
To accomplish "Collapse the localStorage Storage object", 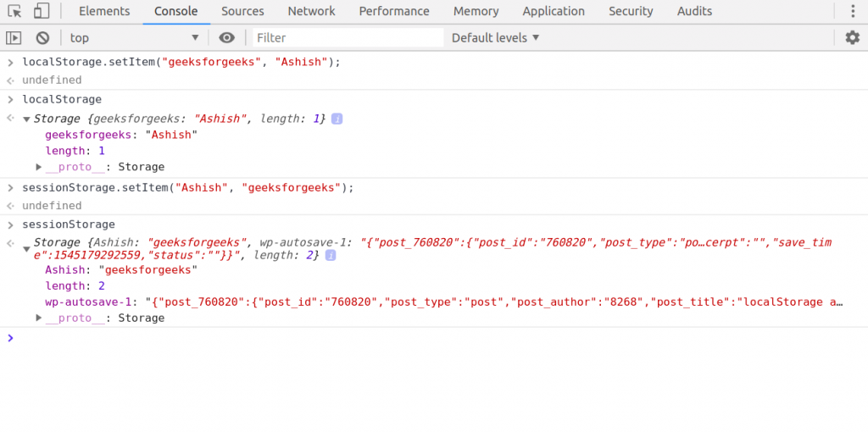I will click(x=26, y=119).
